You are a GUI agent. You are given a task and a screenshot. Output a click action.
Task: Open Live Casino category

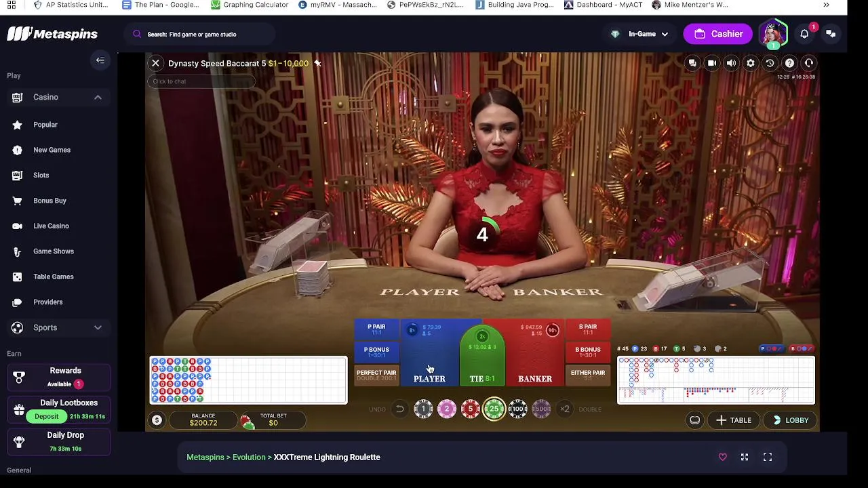(51, 226)
